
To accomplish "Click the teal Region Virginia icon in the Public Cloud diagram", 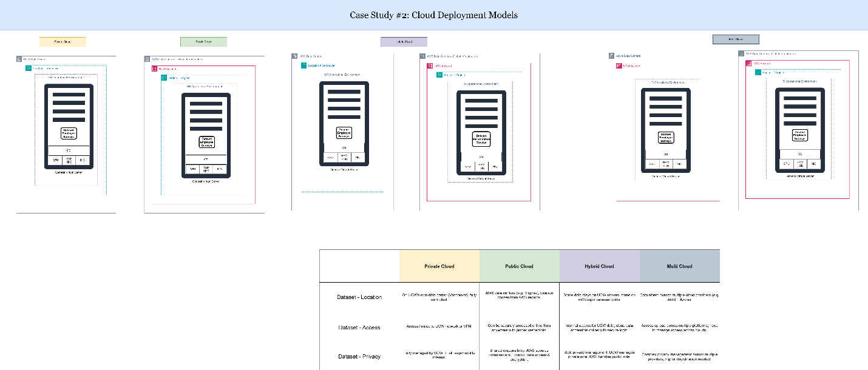I will click(164, 78).
